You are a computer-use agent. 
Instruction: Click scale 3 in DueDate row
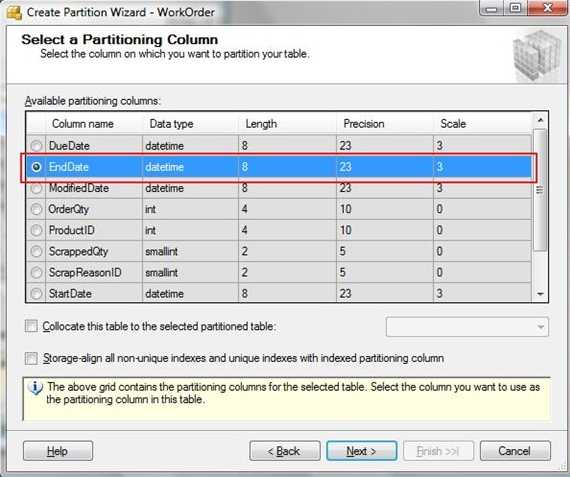click(482, 146)
